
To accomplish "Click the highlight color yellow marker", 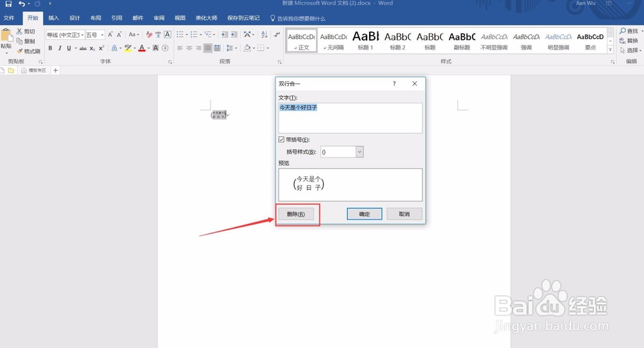I will click(x=128, y=48).
